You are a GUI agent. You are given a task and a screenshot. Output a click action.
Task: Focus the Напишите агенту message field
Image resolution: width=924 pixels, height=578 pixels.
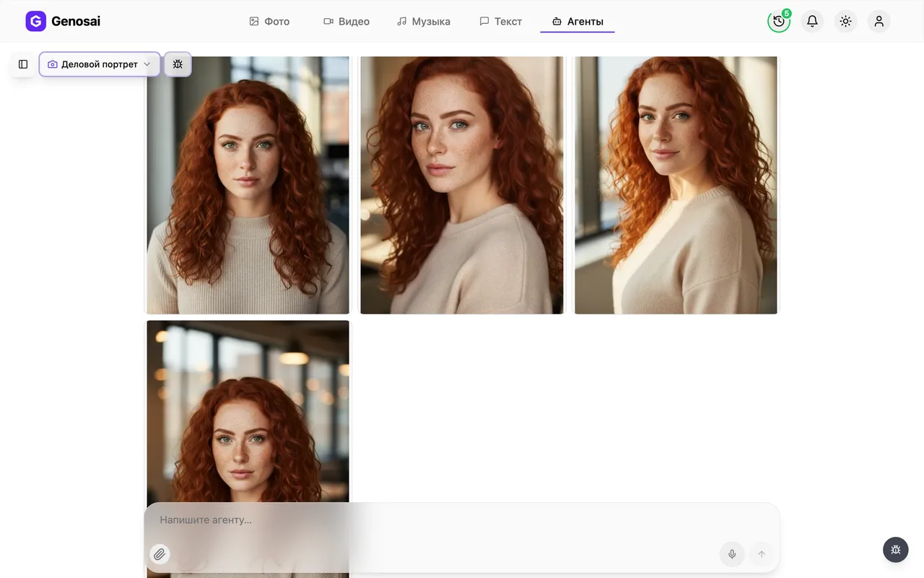click(x=462, y=520)
